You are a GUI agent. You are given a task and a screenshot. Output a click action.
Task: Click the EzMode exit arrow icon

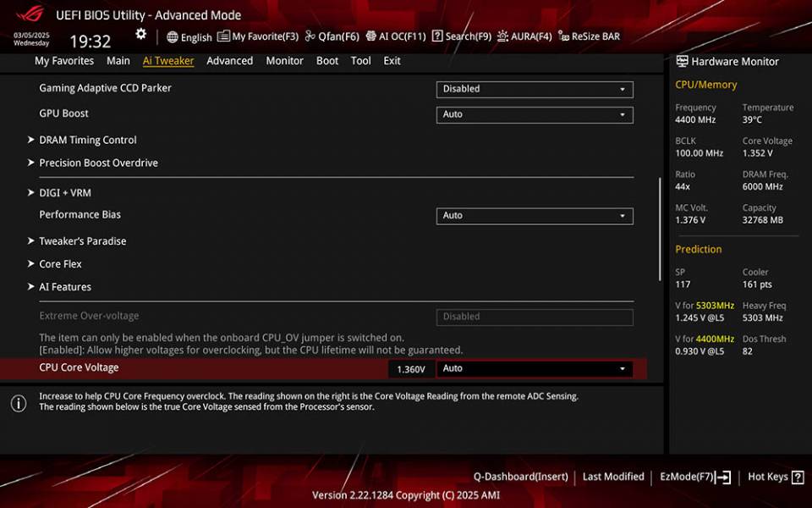coord(723,477)
